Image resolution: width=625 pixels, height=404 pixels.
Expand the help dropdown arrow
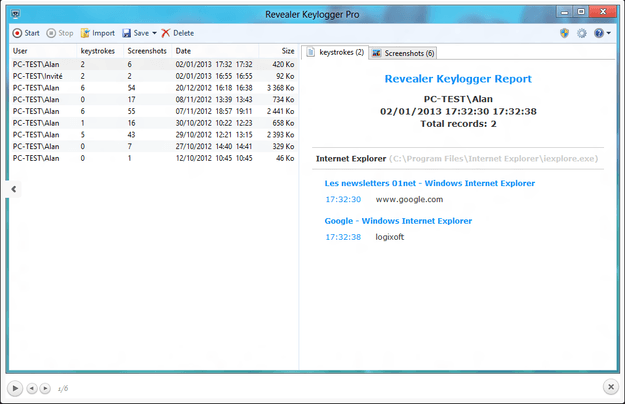pyautogui.click(x=608, y=33)
